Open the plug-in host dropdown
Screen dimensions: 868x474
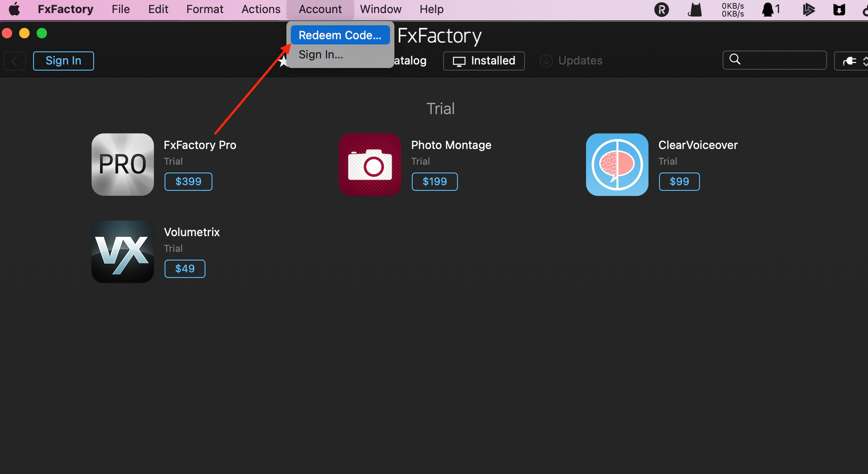[851, 61]
